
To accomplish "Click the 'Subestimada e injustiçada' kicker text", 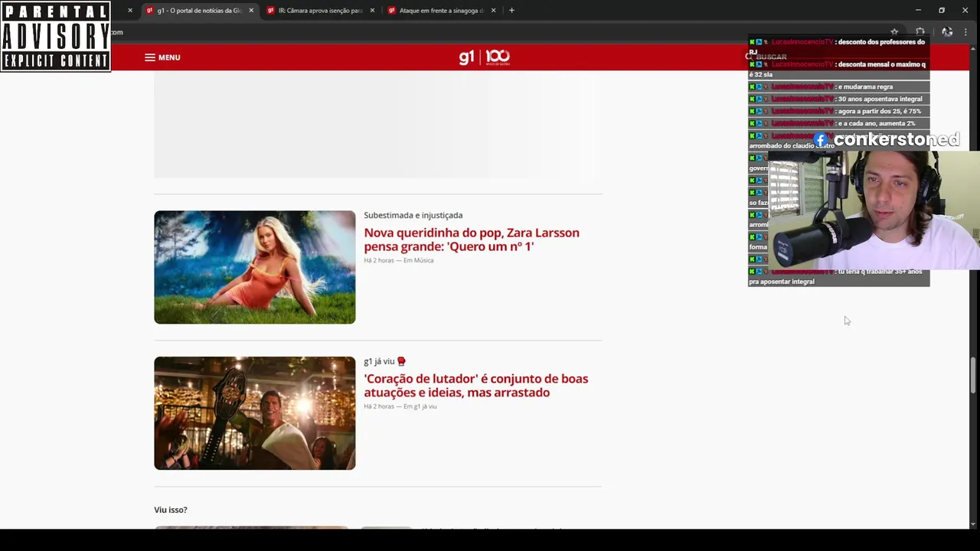I will (x=413, y=215).
